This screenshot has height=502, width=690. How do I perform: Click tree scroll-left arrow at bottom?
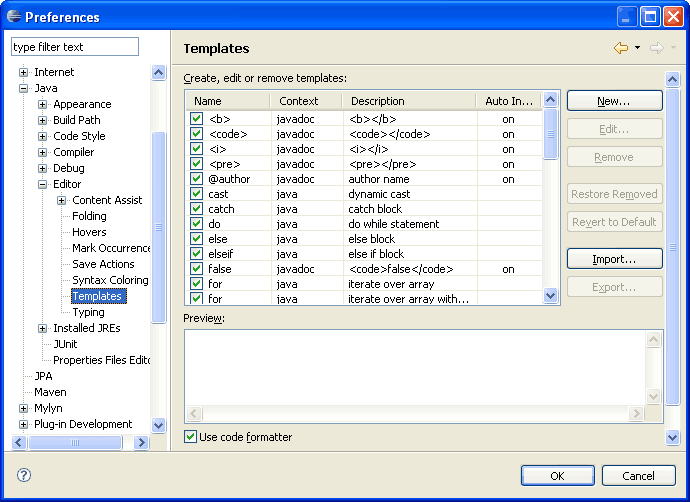18,442
